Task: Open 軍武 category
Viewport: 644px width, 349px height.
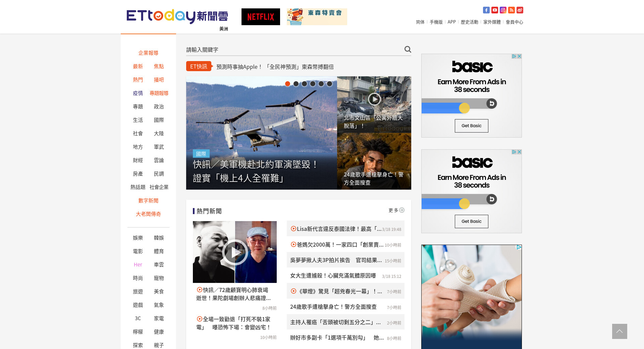Action: tap(159, 147)
